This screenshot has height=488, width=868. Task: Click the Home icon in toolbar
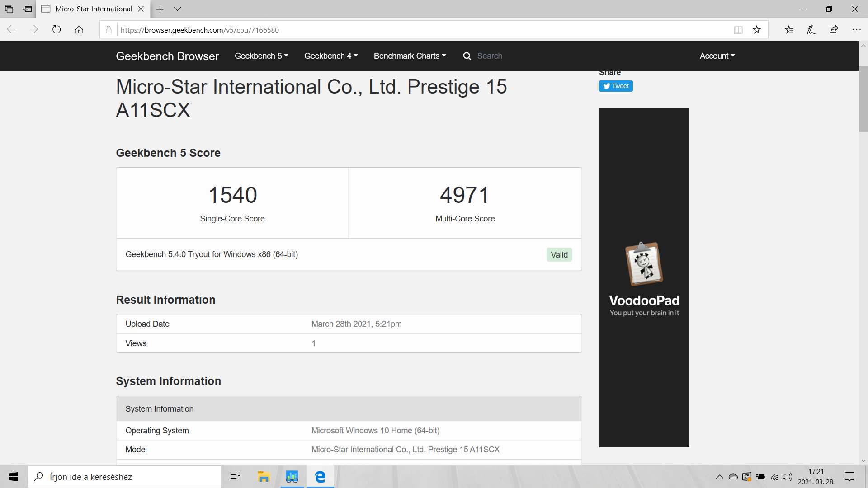[x=79, y=30]
